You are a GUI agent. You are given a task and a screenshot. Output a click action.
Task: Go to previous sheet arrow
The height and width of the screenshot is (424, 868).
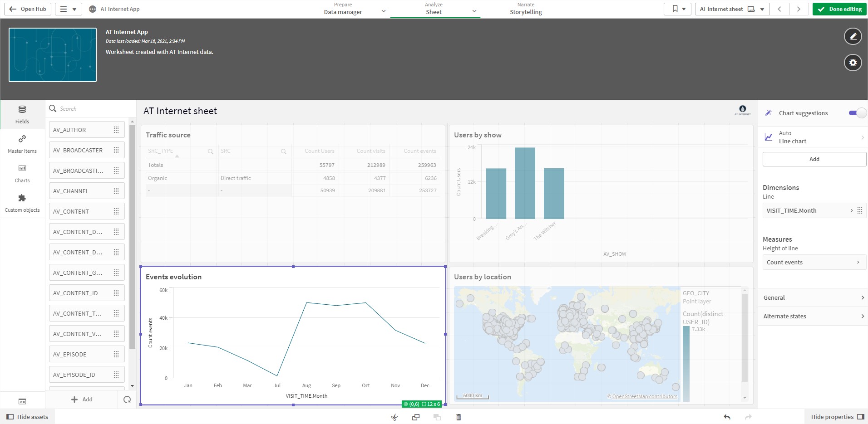point(779,9)
